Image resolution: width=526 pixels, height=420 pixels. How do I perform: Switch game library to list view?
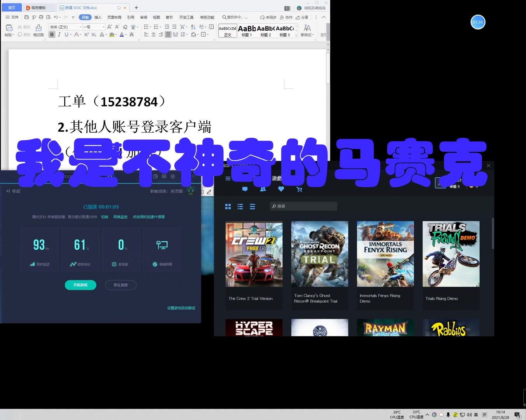pyautogui.click(x=240, y=206)
